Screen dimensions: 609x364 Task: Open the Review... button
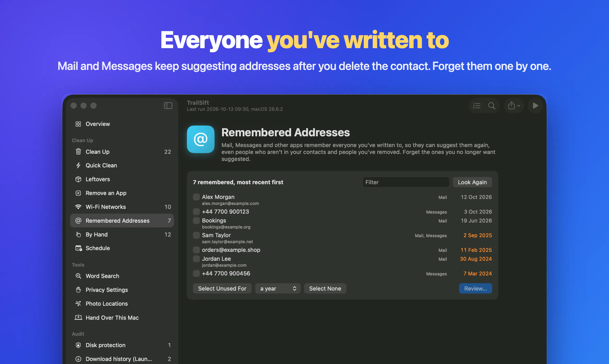475,289
